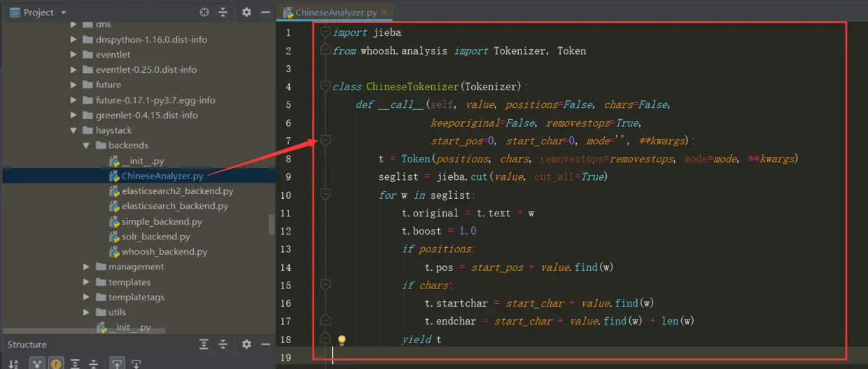Expand the management folder
The image size is (868, 369).
tap(87, 267)
